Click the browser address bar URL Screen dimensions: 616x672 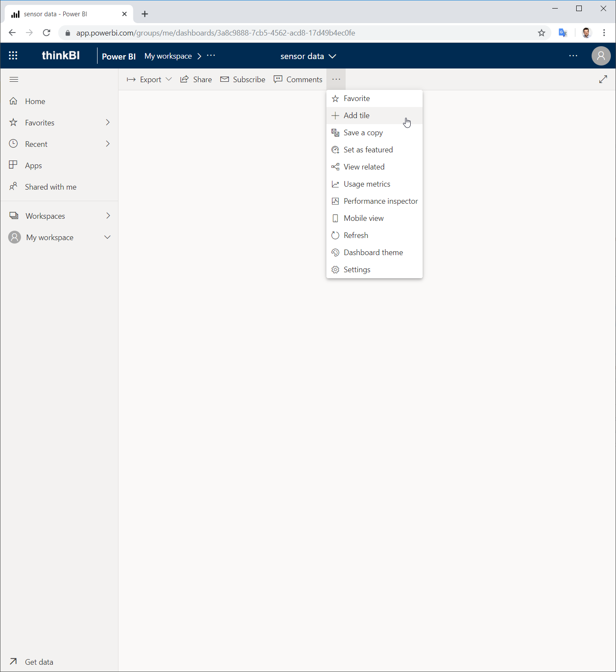click(216, 33)
